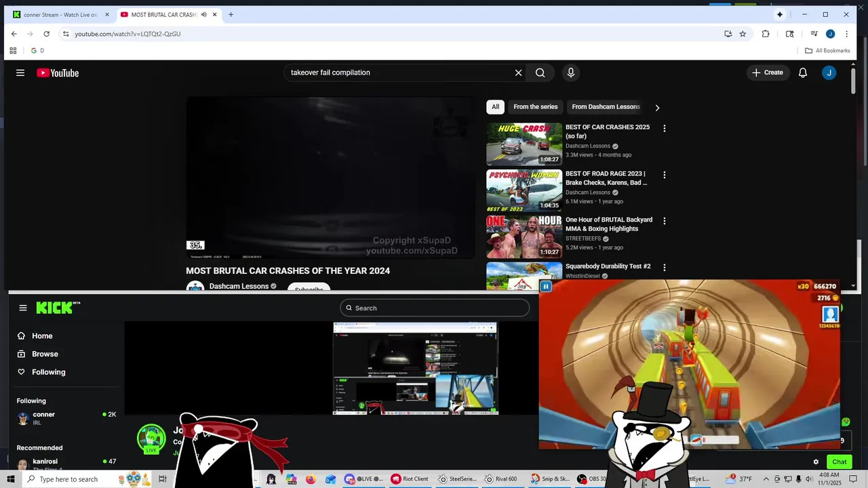The height and width of the screenshot is (488, 868).
Task: Submit search with the magnifier button
Action: [x=540, y=73]
